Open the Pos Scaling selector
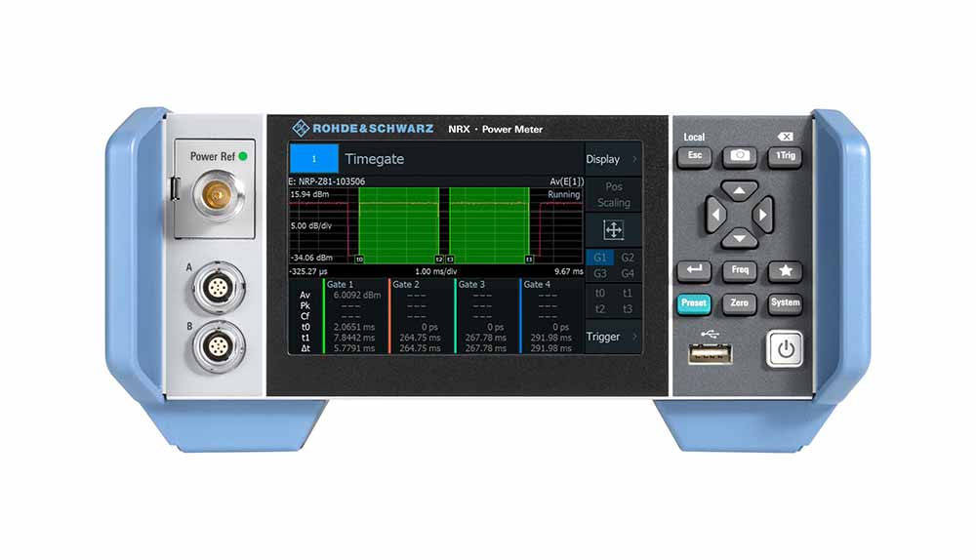This screenshot has width=976, height=560. click(x=613, y=194)
